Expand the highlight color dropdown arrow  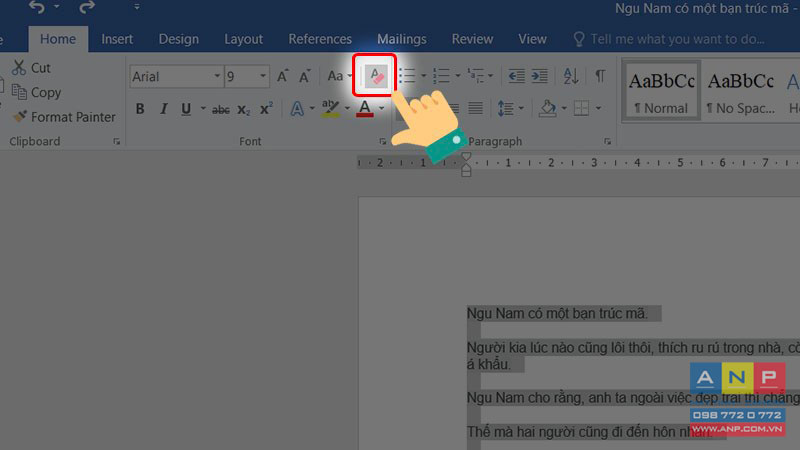(347, 108)
